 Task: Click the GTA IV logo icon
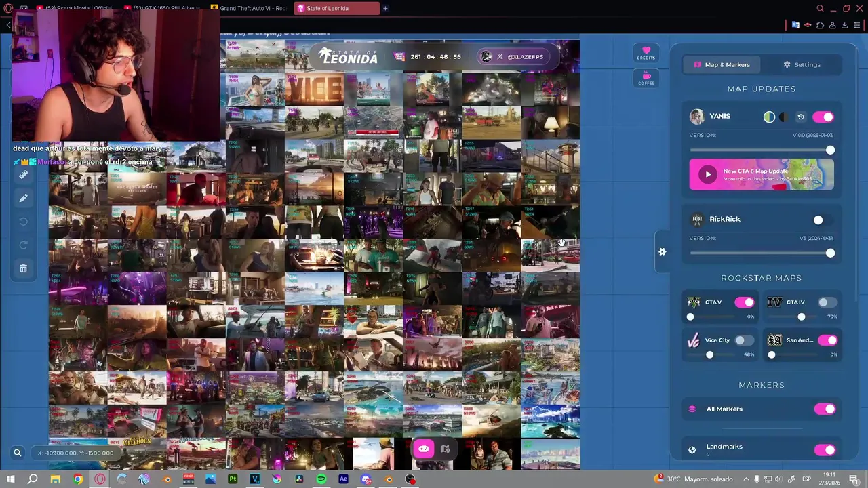[x=774, y=302]
